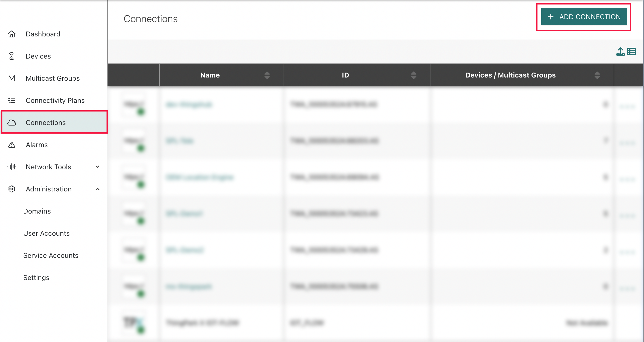
Task: Go to User Accounts page
Action: tap(47, 233)
